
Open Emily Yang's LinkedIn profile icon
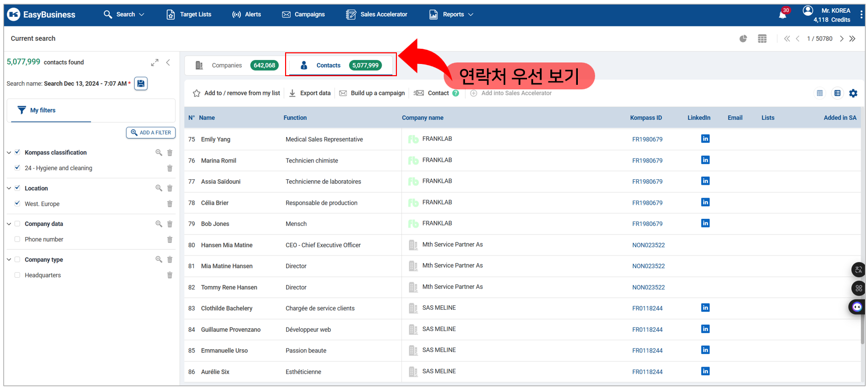(x=705, y=139)
